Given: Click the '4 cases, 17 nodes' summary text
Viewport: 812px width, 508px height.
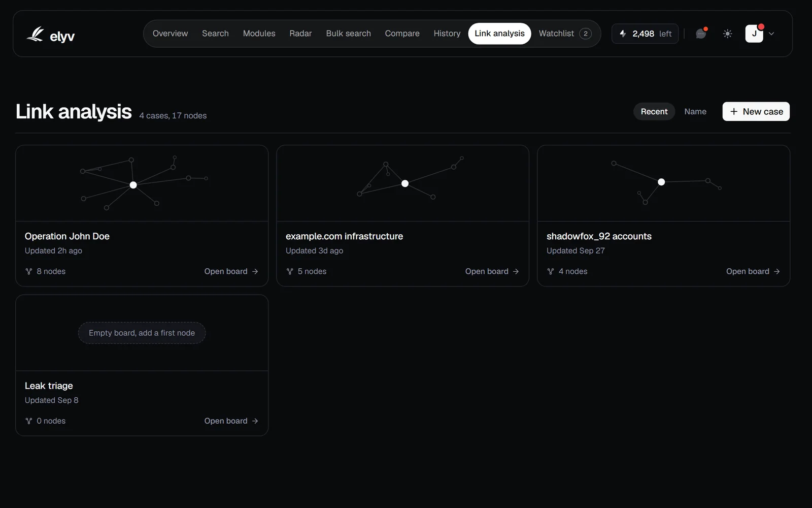Looking at the screenshot, I should [173, 116].
